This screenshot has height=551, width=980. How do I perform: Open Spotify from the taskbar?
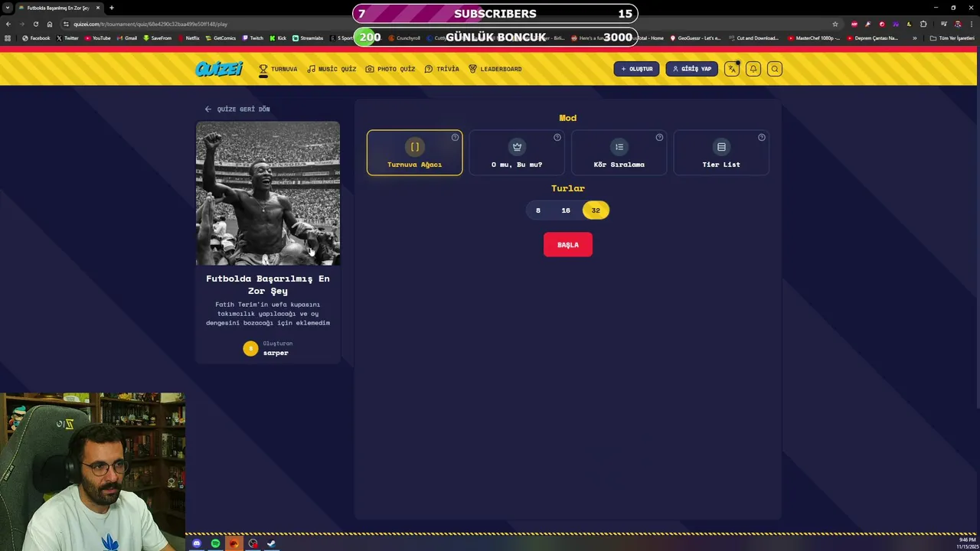click(215, 543)
